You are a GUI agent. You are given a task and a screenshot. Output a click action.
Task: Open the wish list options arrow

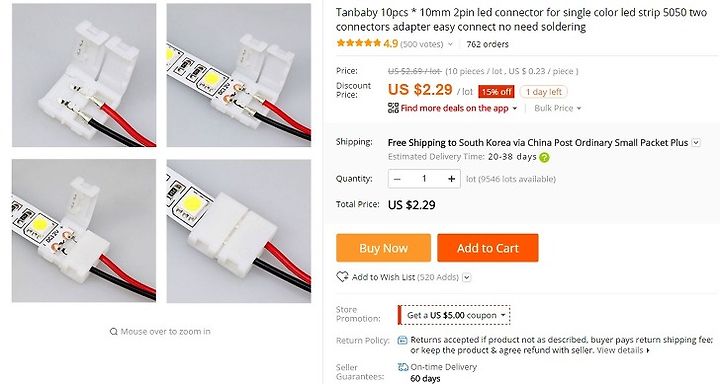[467, 277]
